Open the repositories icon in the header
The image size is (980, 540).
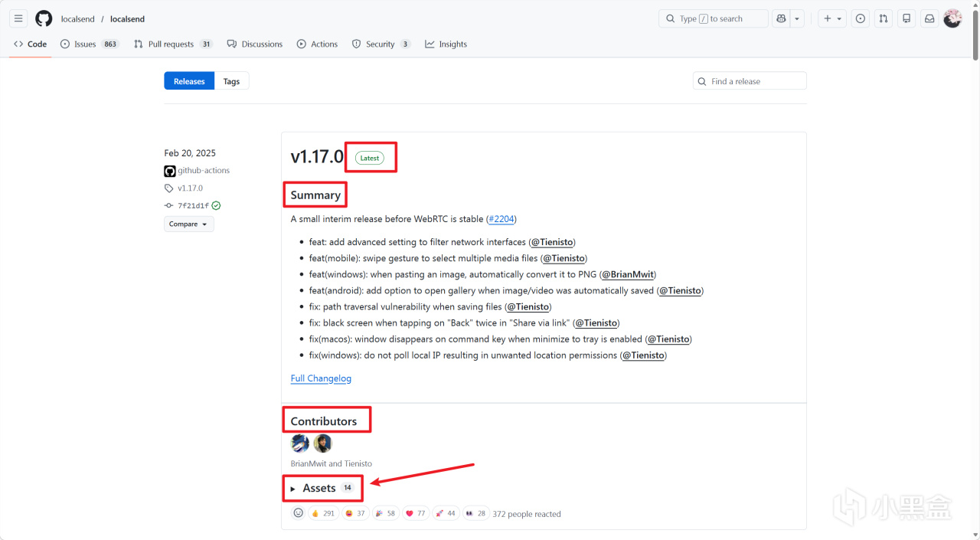(x=906, y=18)
